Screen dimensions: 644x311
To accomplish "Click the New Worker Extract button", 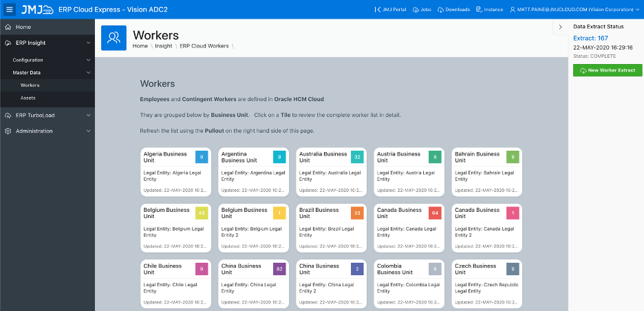I will 607,70.
